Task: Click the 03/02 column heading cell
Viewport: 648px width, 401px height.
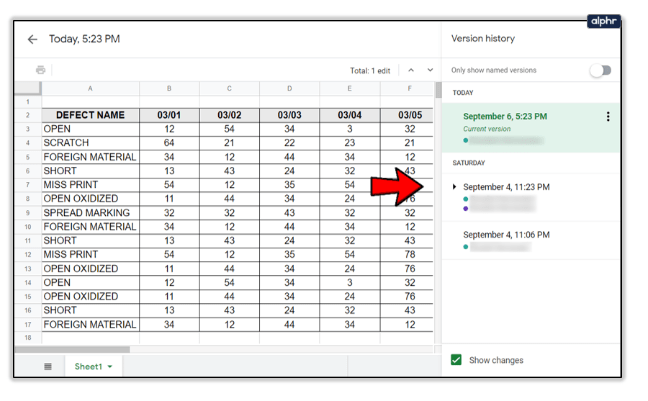Action: [229, 115]
